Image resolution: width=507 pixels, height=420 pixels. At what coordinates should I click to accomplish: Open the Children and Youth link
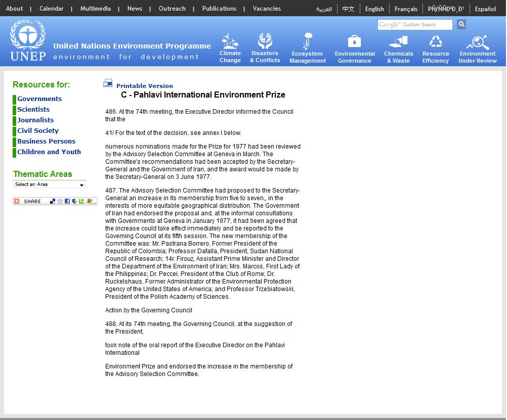49,152
